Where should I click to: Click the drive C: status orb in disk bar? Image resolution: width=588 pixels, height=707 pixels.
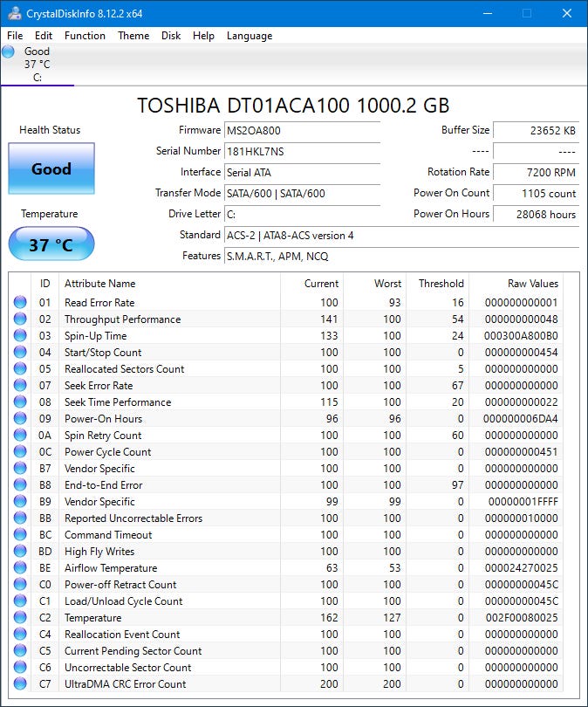(9, 51)
